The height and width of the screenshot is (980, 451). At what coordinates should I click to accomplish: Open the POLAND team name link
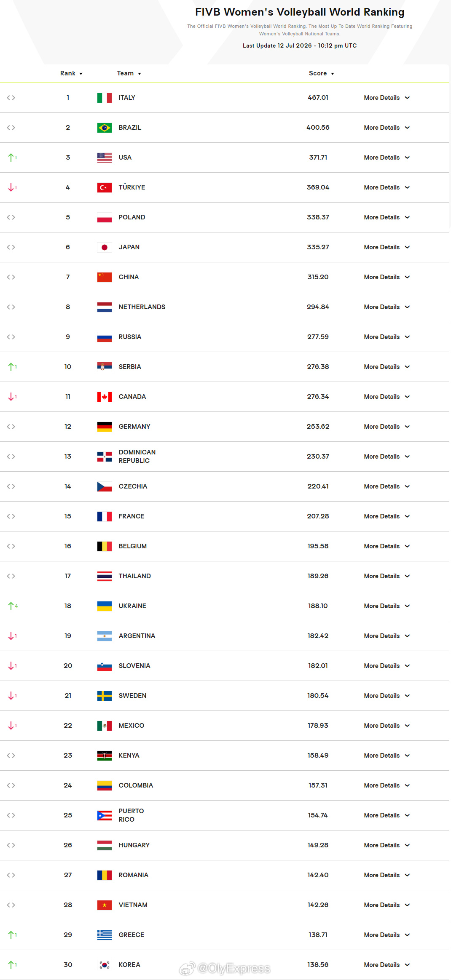pos(132,217)
